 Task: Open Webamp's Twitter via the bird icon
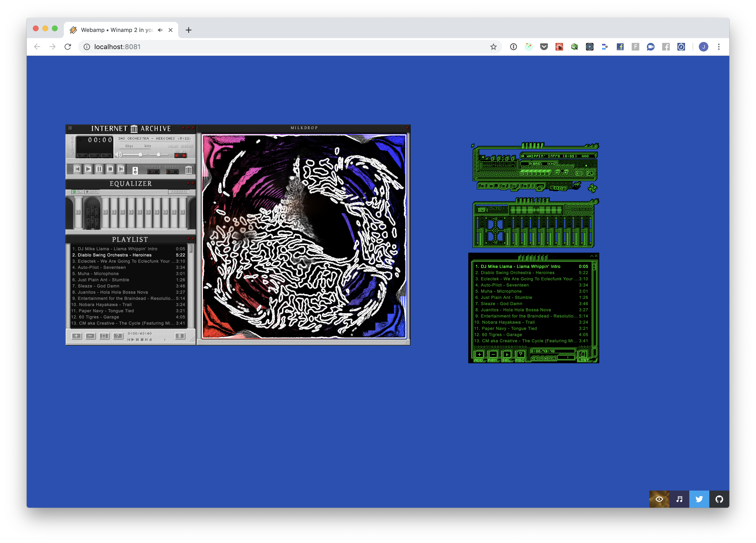click(x=699, y=499)
